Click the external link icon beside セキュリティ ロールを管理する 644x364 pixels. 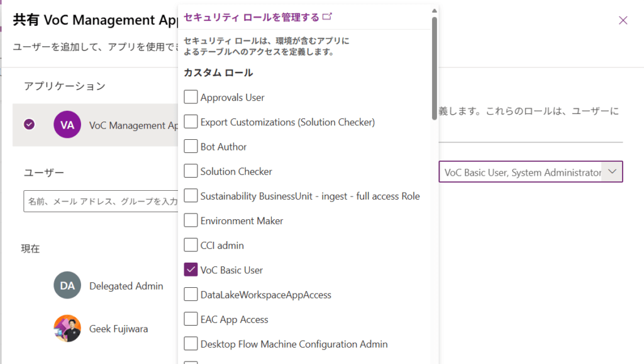coord(327,16)
